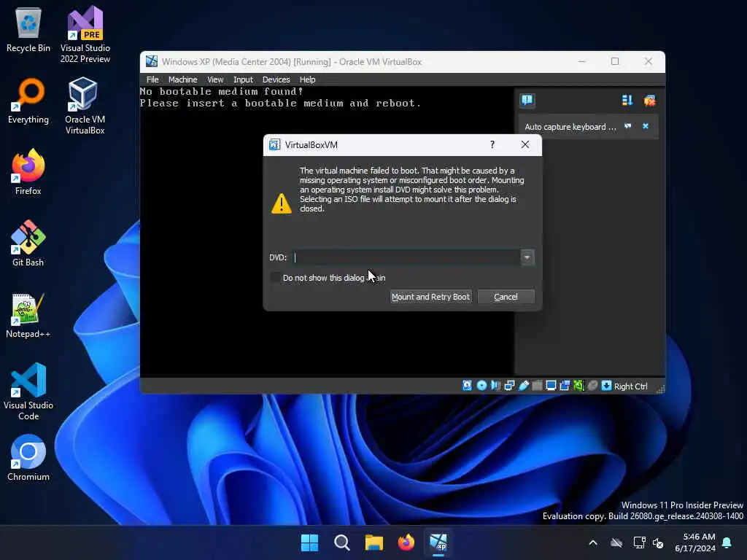The height and width of the screenshot is (560, 747).
Task: Open the notification bell in the taskbar
Action: (727, 542)
